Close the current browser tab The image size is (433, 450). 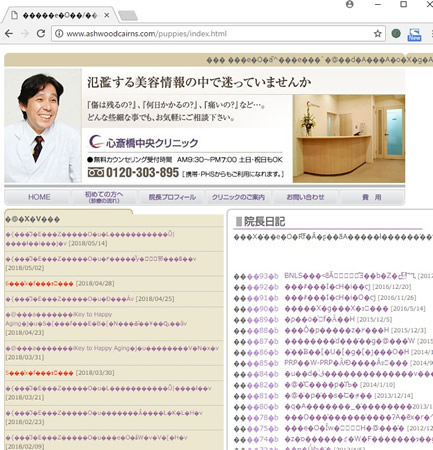coord(106,15)
